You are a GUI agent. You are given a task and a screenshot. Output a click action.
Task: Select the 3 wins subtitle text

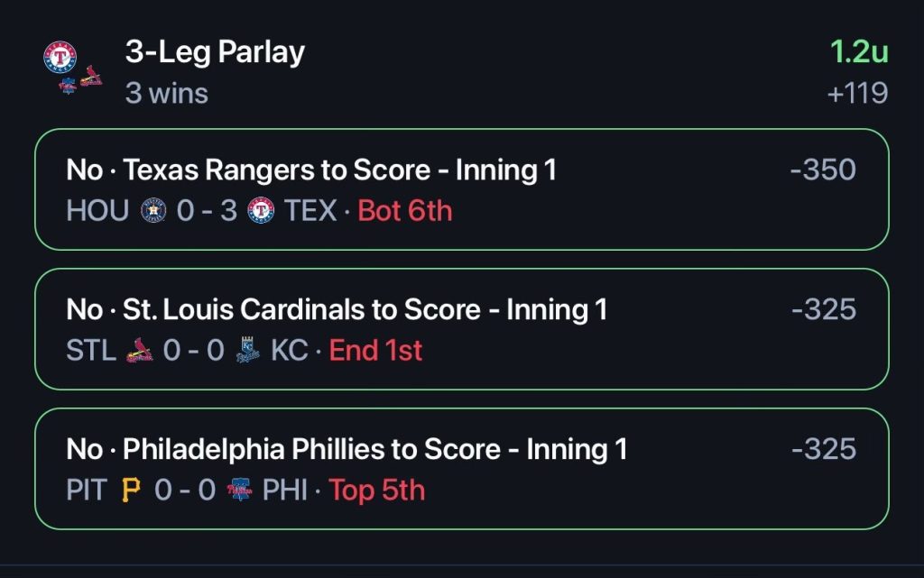point(167,93)
